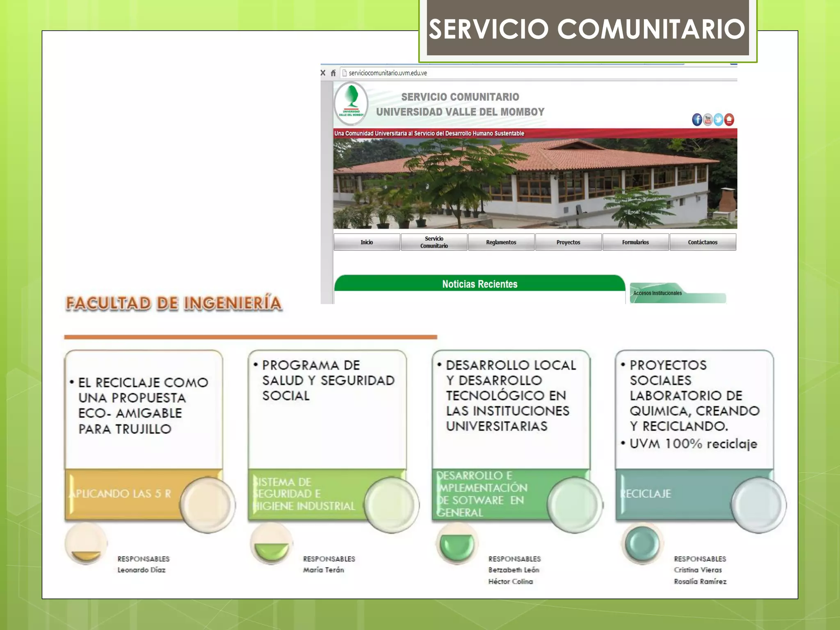Click the light green half-filled circle icon
The image size is (840, 630).
(x=272, y=544)
